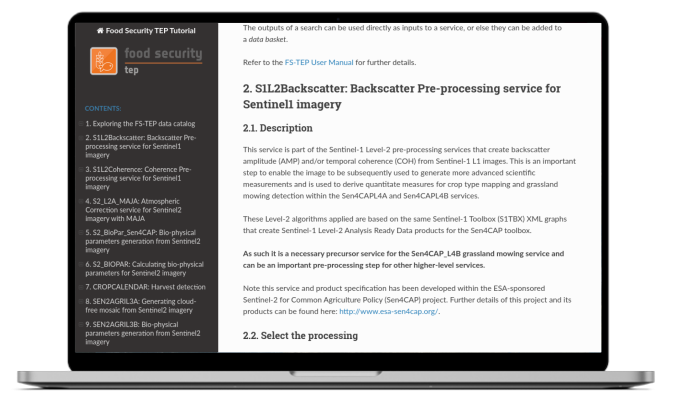Expand the toggle beside '3. S1L2Coherence'

[81, 170]
